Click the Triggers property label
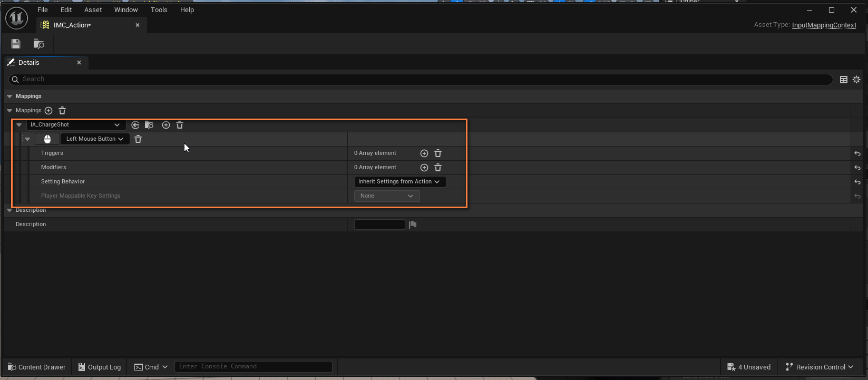868x380 pixels. click(52, 153)
